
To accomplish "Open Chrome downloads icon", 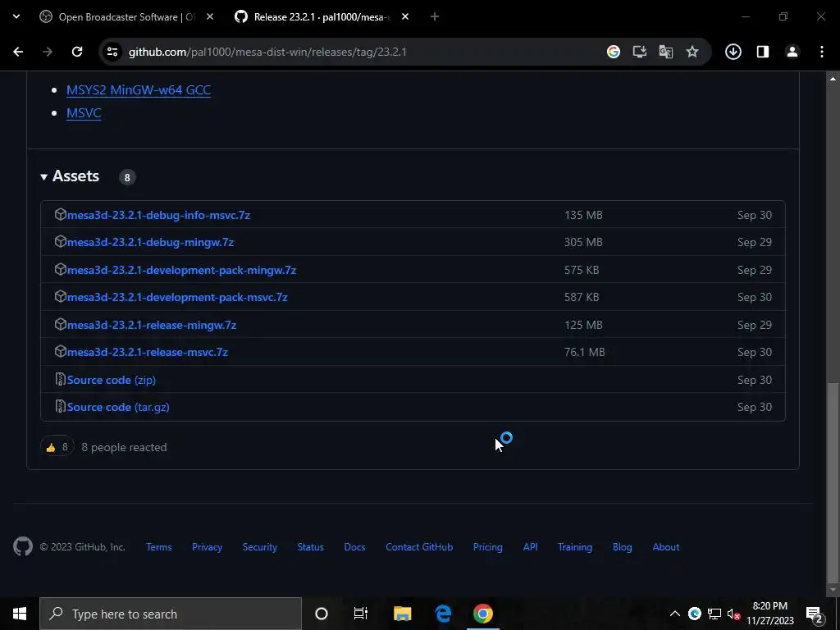I will click(733, 52).
